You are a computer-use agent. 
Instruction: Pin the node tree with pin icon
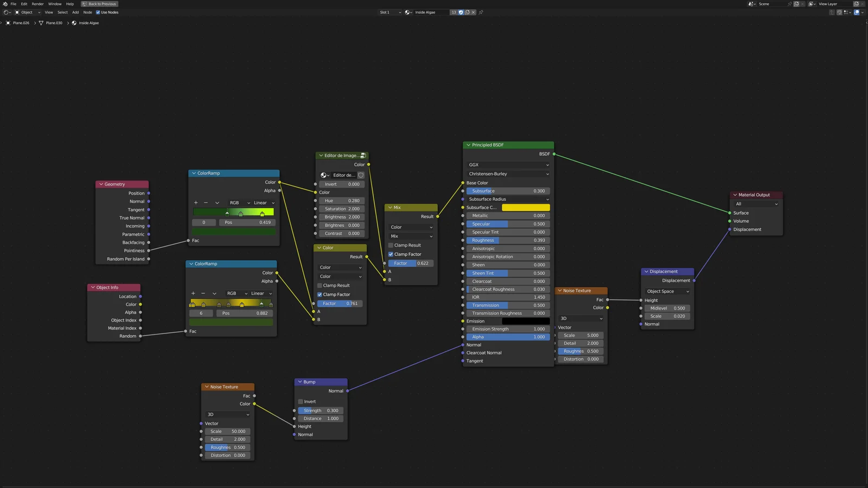tap(481, 12)
